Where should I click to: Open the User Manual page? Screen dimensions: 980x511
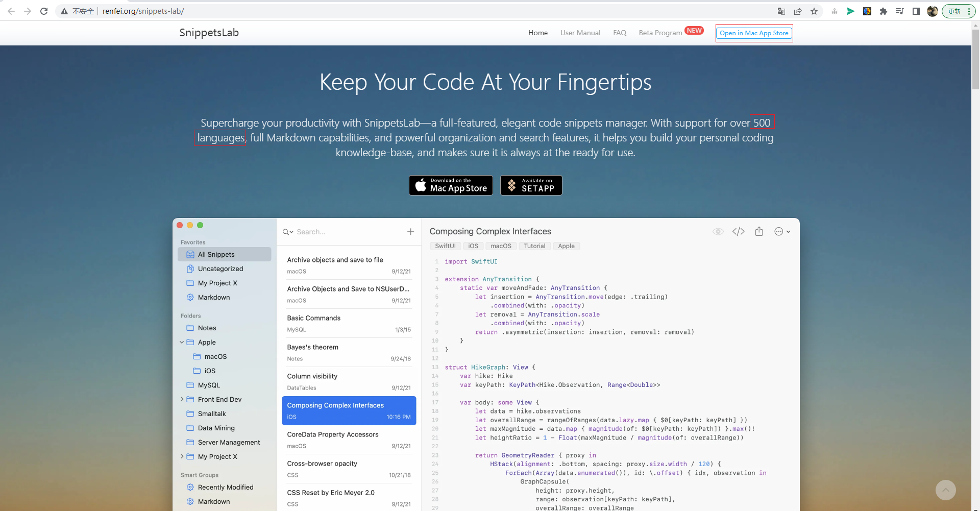click(x=580, y=33)
